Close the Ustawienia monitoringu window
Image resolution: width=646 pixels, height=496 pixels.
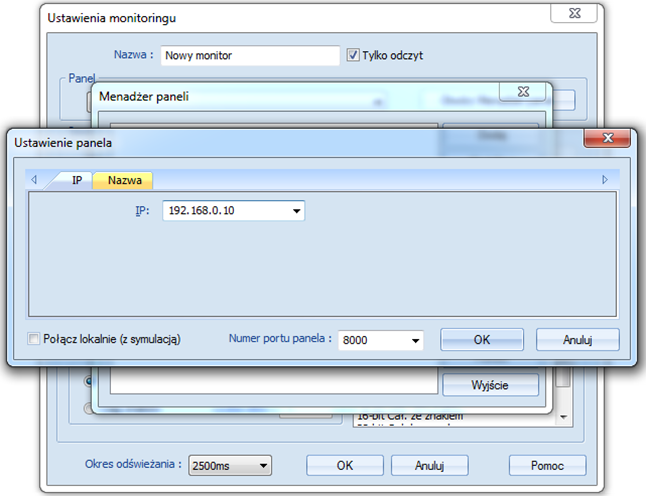click(x=574, y=13)
